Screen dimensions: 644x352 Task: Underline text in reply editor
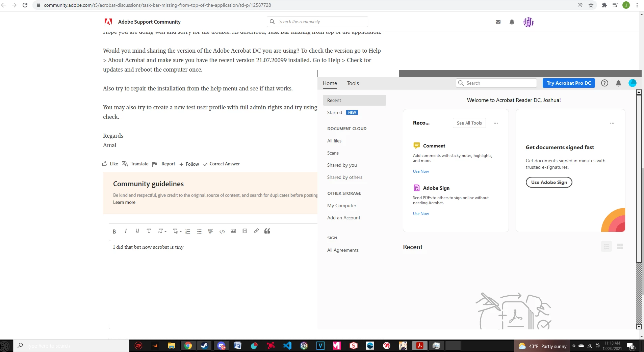[x=137, y=231]
